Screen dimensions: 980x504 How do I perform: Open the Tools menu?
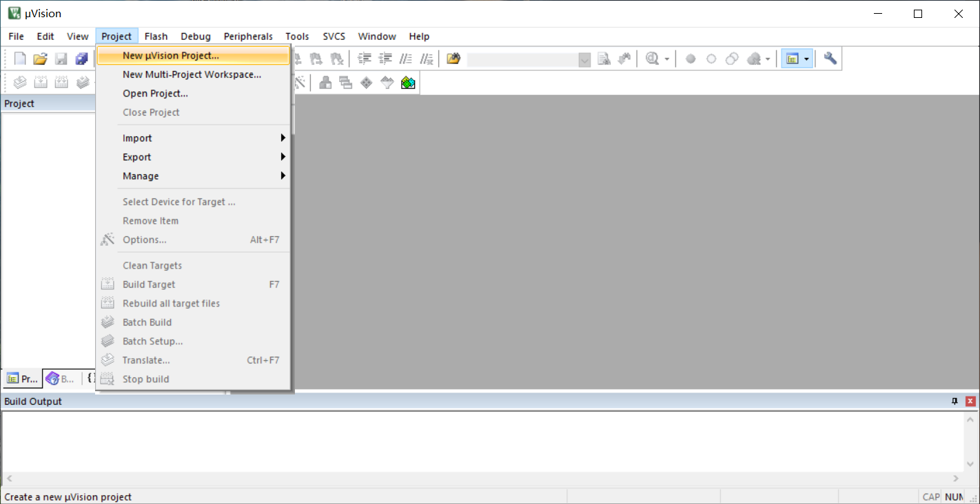tap(297, 36)
